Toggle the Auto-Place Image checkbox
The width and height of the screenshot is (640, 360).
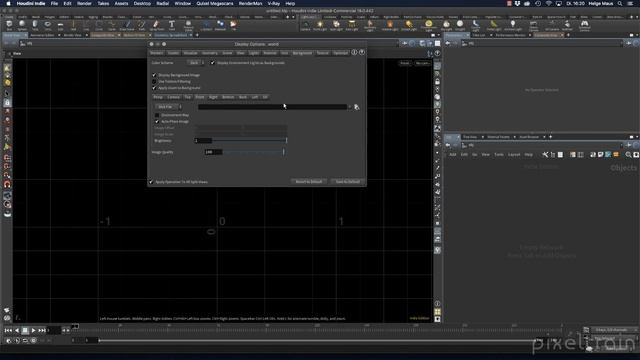click(157, 122)
